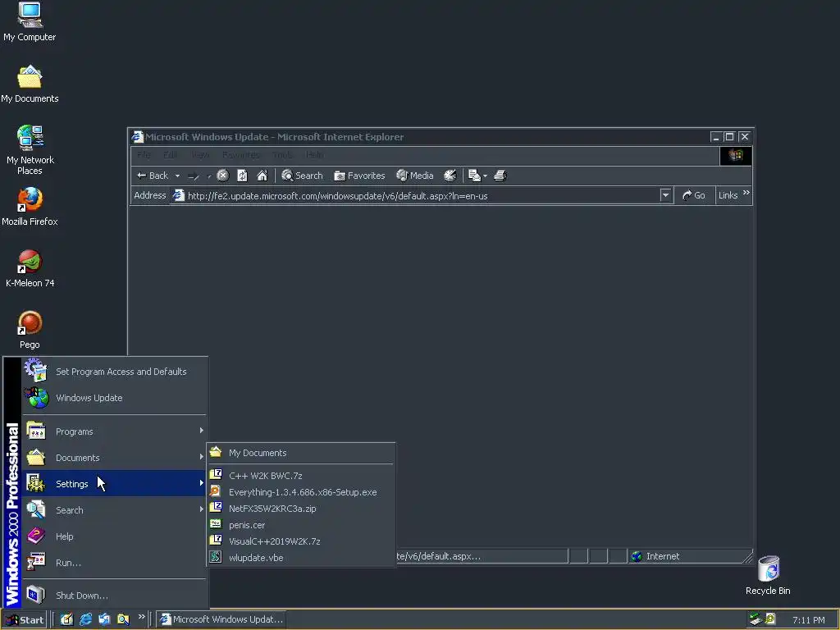Screen dimensions: 840x630
Task: Click the Go button beside address bar
Action: point(694,195)
